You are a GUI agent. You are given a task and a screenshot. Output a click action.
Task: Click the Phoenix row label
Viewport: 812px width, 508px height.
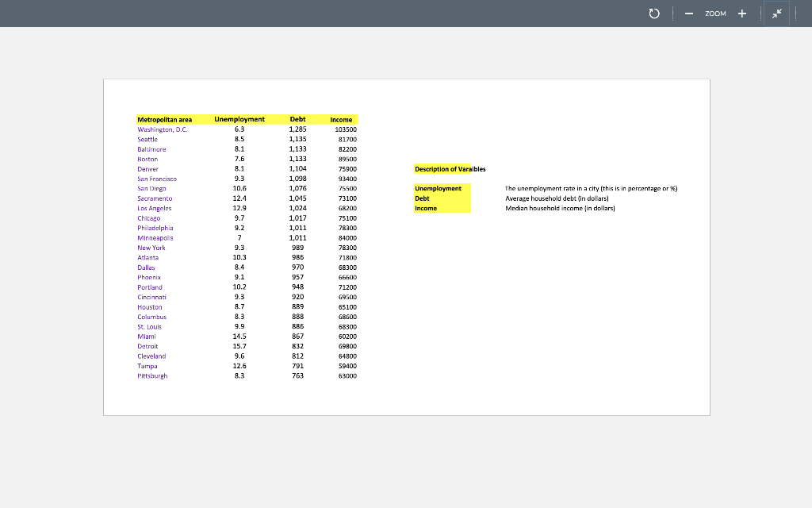click(x=148, y=277)
